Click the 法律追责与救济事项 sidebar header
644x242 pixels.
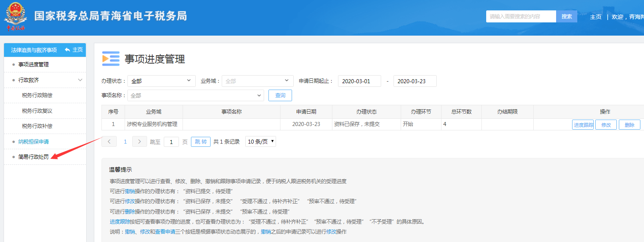point(34,50)
